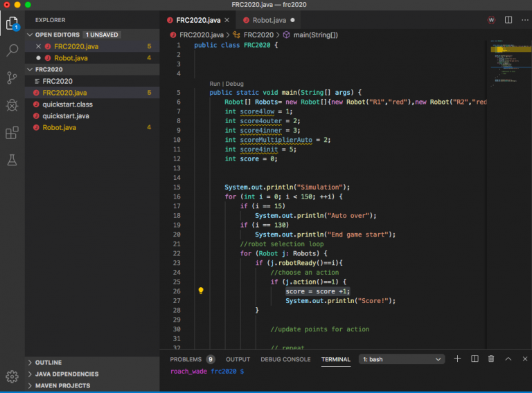Click the split editor right icon
532x393 pixels.
point(508,20)
